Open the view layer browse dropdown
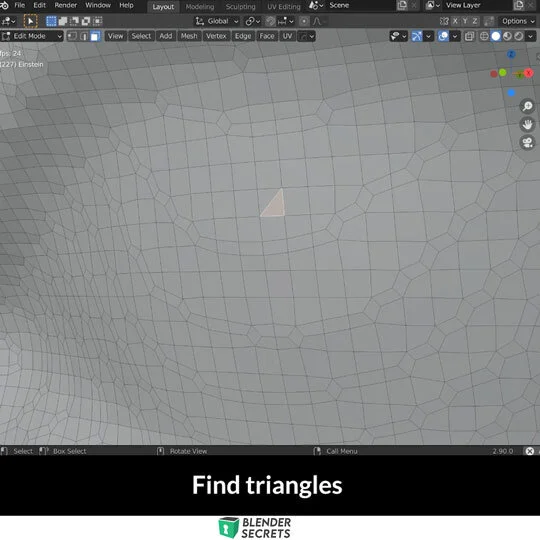 pyautogui.click(x=433, y=5)
